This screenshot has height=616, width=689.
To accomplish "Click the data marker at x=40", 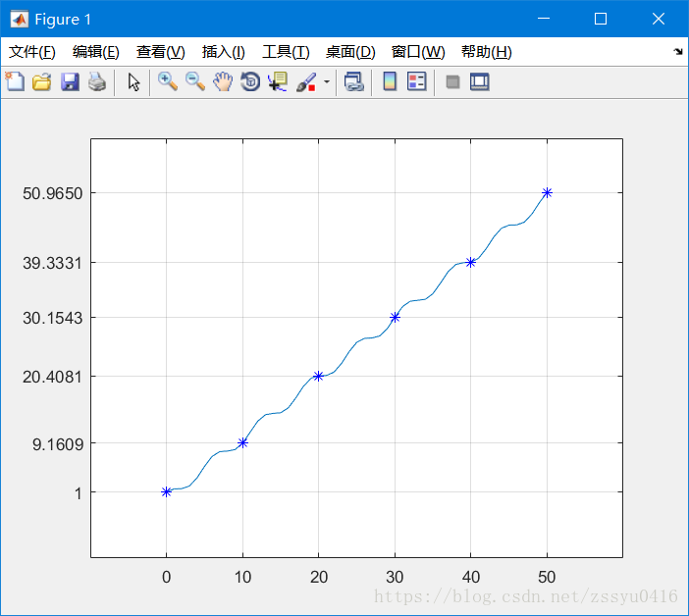I will (x=470, y=262).
